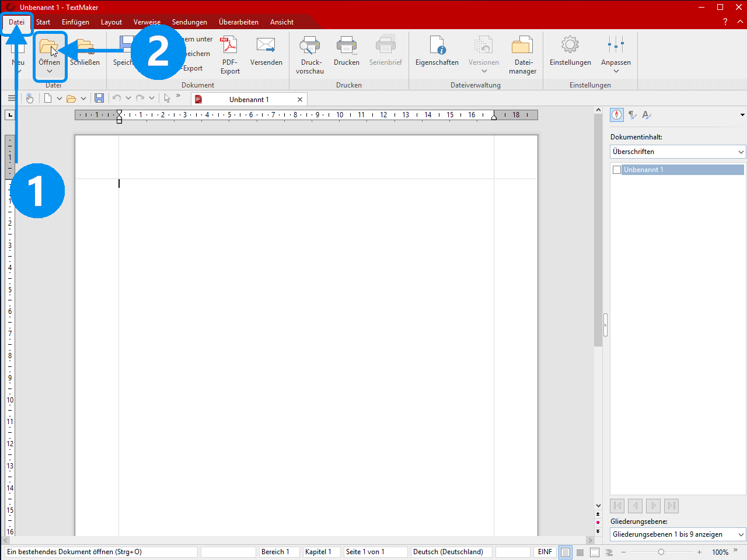This screenshot has height=560, width=747.
Task: Open the Datei ribbon tab
Action: point(17,22)
